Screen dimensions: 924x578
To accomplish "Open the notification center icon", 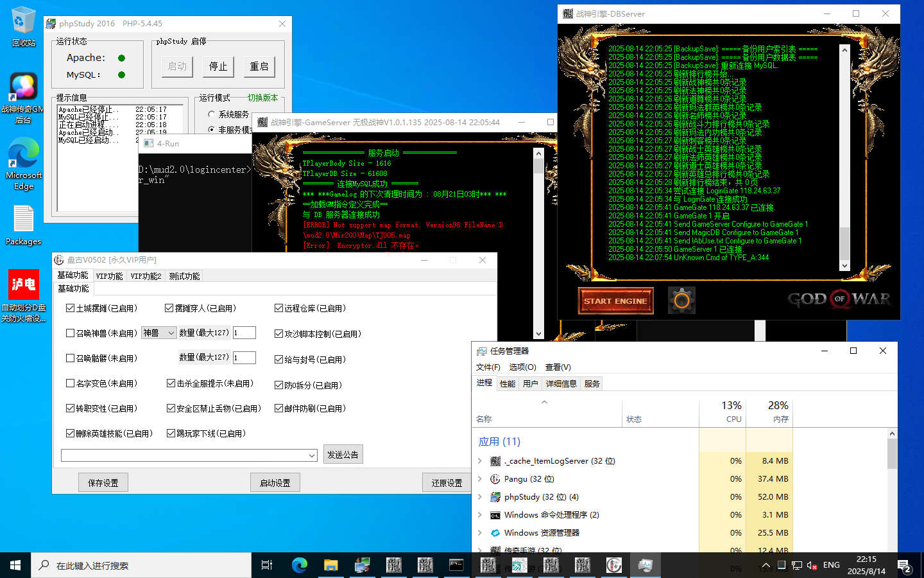I will click(x=905, y=566).
